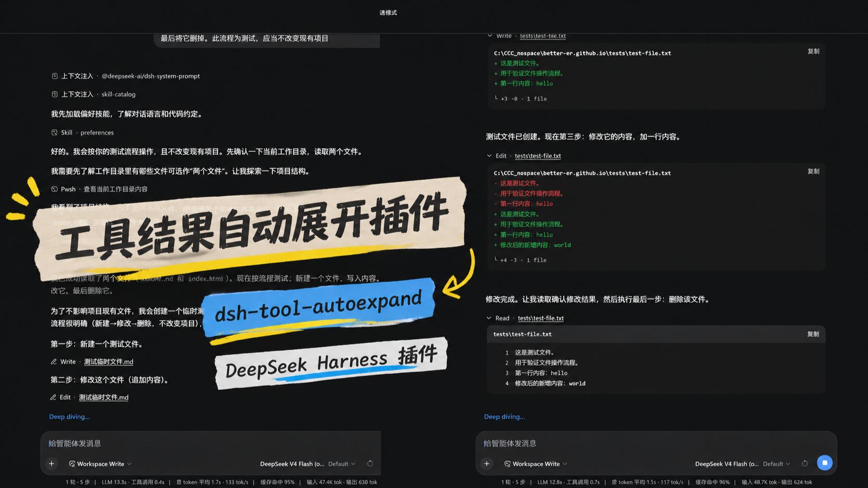Open tests\test-file.txt link in Read row
868x488 pixels.
[541, 318]
